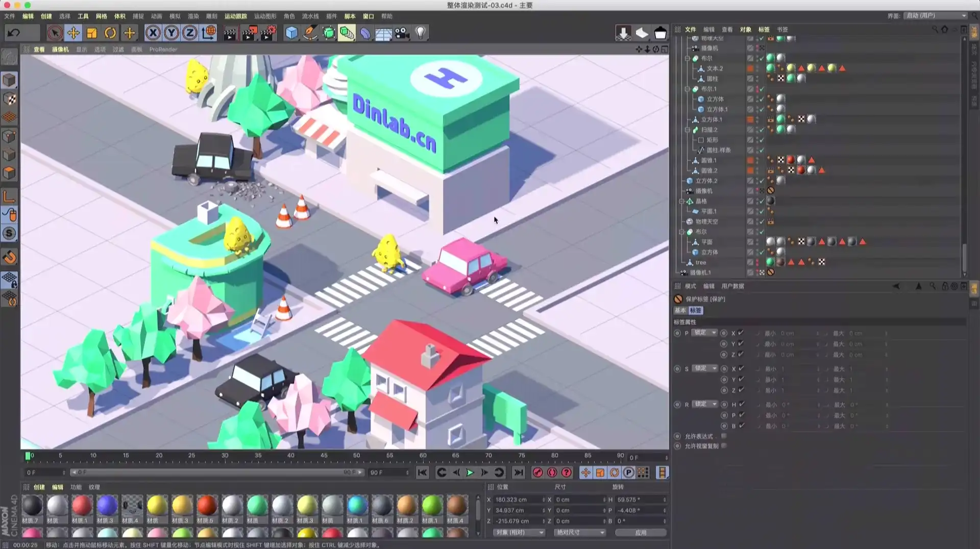Image resolution: width=980 pixels, height=549 pixels.
Task: Select the red 材质.1 material sphere
Action: (82, 506)
